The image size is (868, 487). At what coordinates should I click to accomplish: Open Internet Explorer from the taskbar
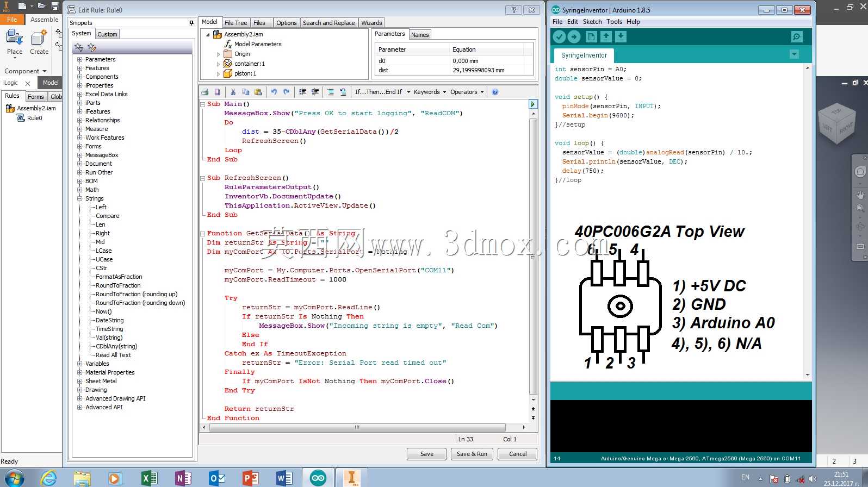tap(48, 478)
